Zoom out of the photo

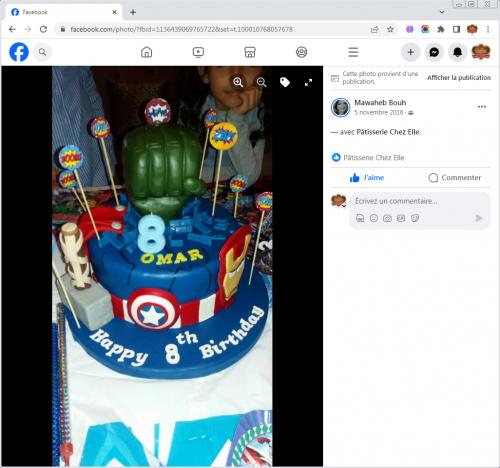click(261, 82)
